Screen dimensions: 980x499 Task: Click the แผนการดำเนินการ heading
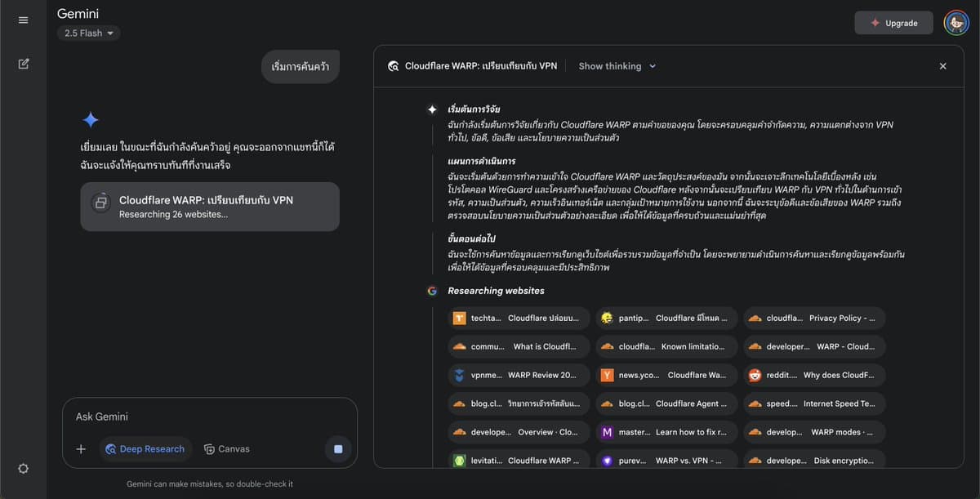[482, 161]
